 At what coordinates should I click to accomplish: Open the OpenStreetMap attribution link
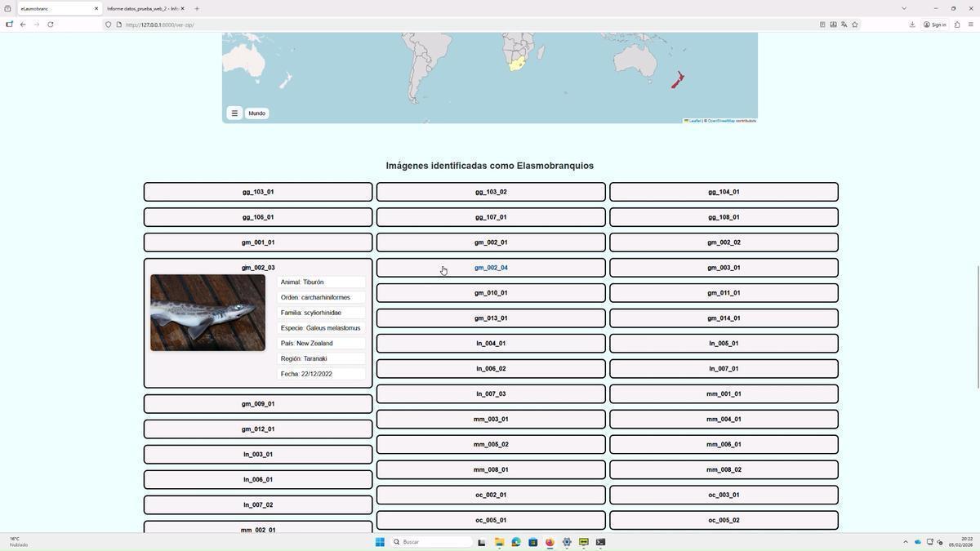point(720,121)
